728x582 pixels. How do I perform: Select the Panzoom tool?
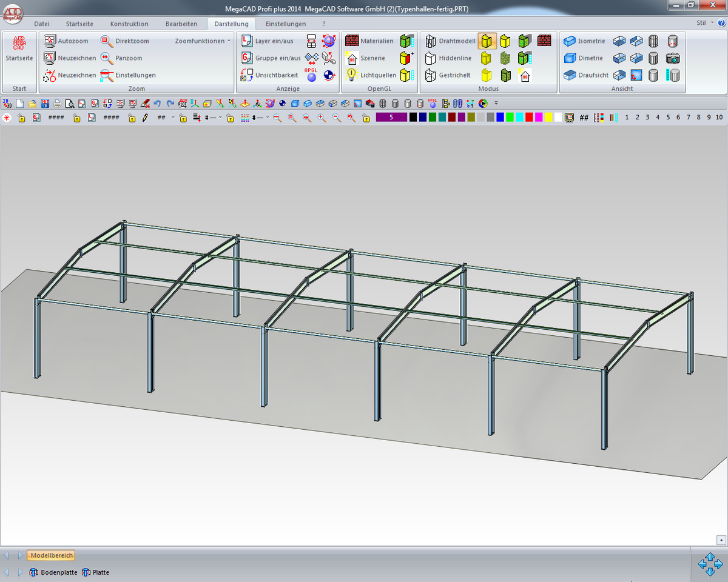tap(107, 58)
